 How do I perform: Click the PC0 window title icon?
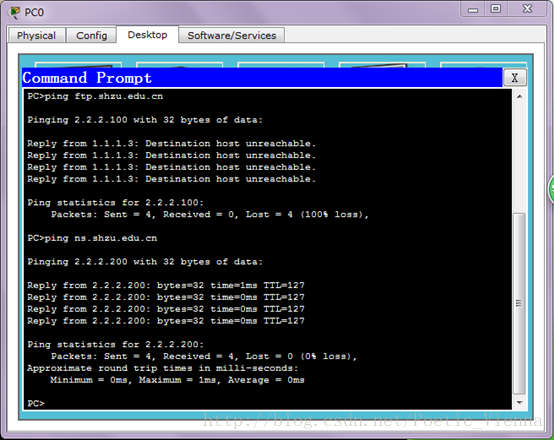pos(14,12)
